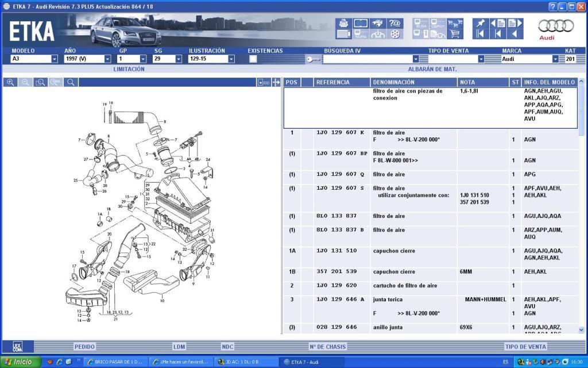Click the Info. del modelo column header
588x368 pixels.
pos(549,82)
